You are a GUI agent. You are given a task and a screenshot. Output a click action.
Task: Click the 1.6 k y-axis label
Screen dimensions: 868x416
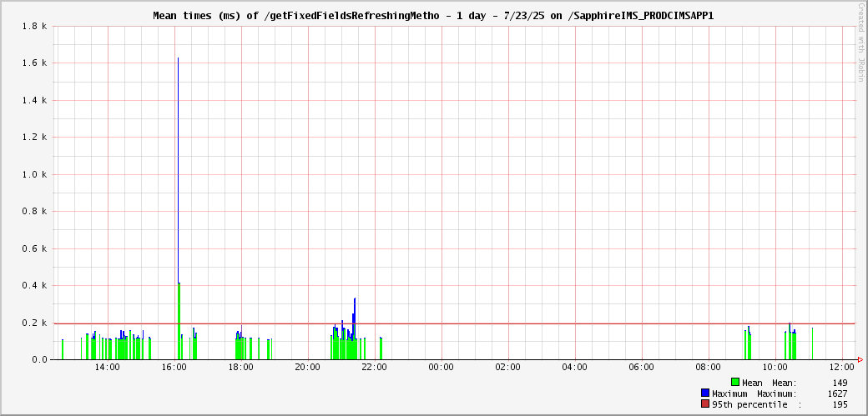[34, 63]
